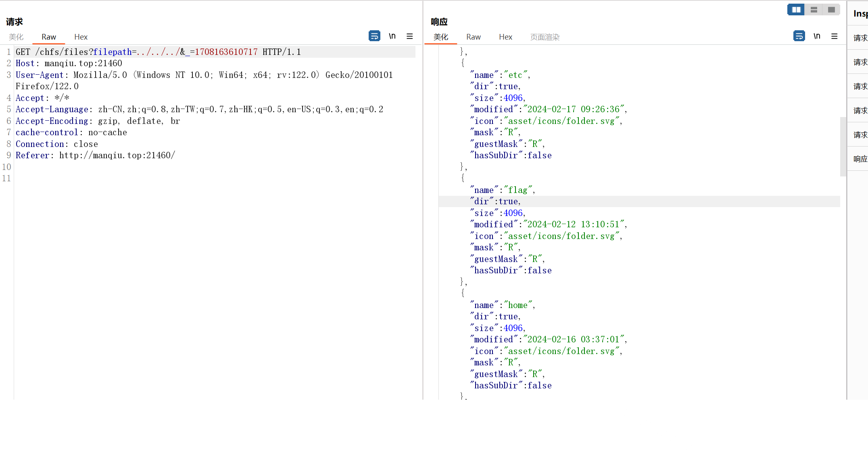Switch response view to Hex tab
The height and width of the screenshot is (455, 868).
(506, 37)
